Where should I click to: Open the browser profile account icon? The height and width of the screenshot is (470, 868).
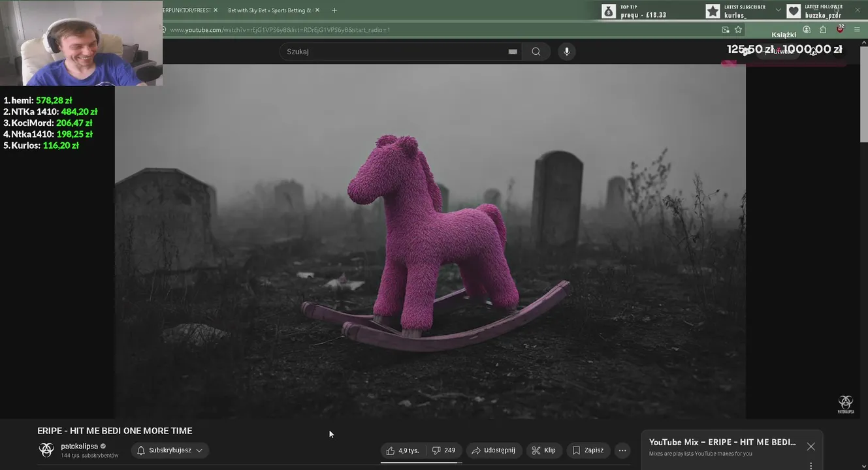point(807,29)
